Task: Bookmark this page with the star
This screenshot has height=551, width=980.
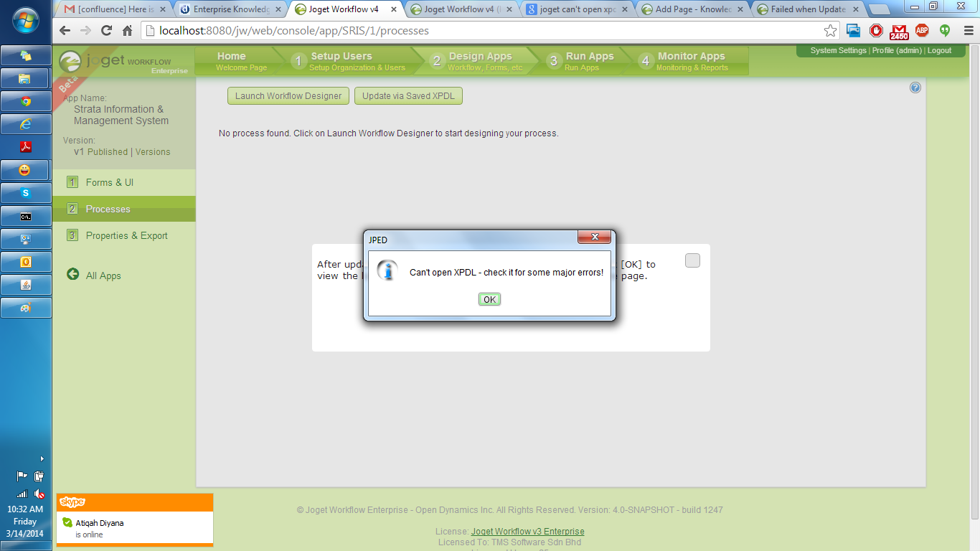Action: (830, 31)
